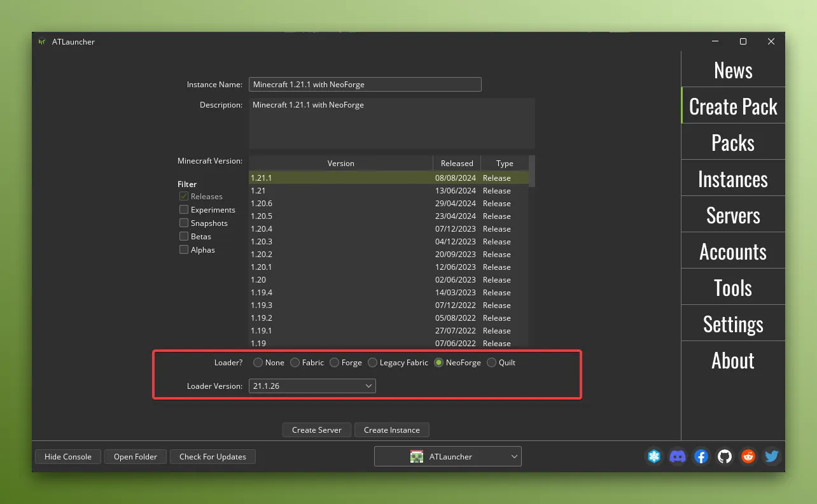
Task: Click Check For Updates
Action: tap(213, 456)
